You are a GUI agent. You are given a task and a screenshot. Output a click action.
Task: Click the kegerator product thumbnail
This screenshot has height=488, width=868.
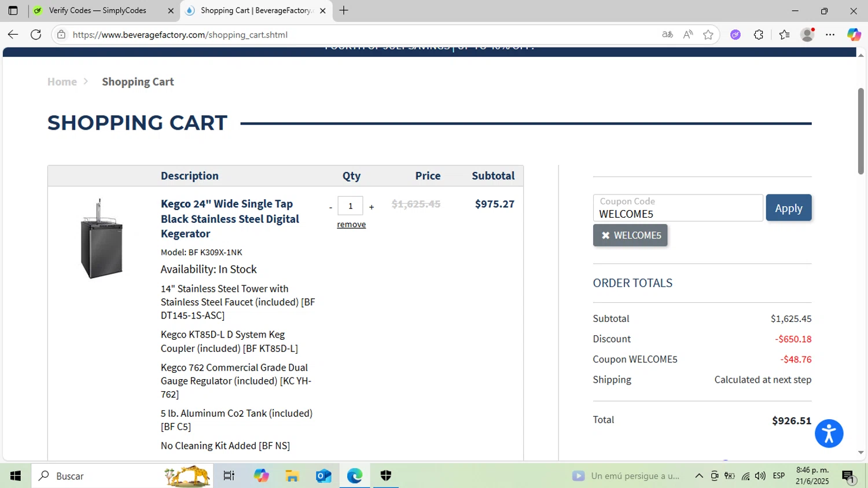click(101, 239)
